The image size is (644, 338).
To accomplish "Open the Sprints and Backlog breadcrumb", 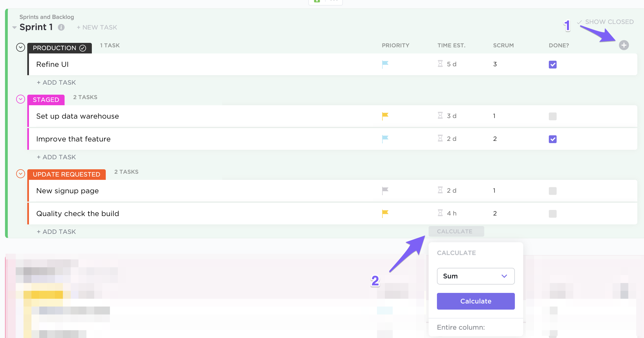I will click(46, 17).
